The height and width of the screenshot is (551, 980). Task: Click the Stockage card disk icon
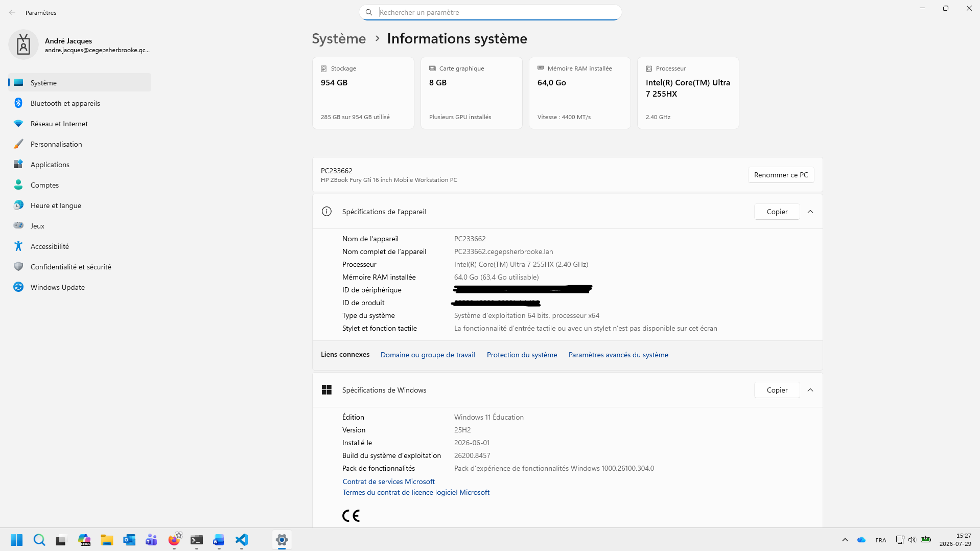pos(324,68)
